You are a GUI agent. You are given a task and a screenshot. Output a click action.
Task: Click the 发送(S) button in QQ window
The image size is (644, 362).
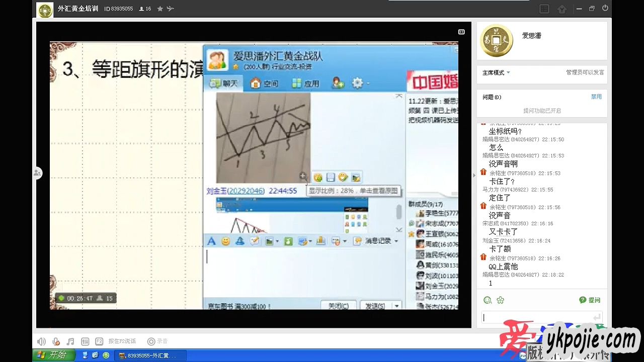[x=375, y=306]
